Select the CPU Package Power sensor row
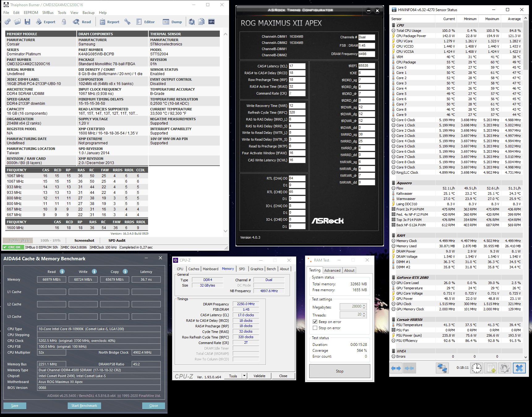This screenshot has height=417, width=532. click(457, 36)
